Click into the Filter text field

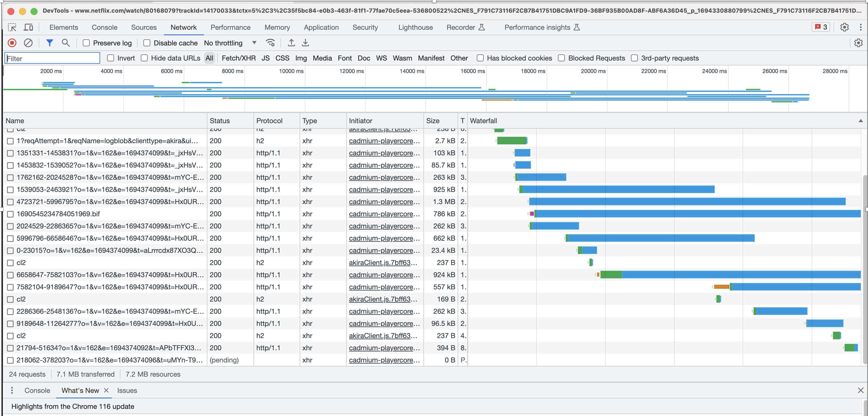pyautogui.click(x=52, y=58)
